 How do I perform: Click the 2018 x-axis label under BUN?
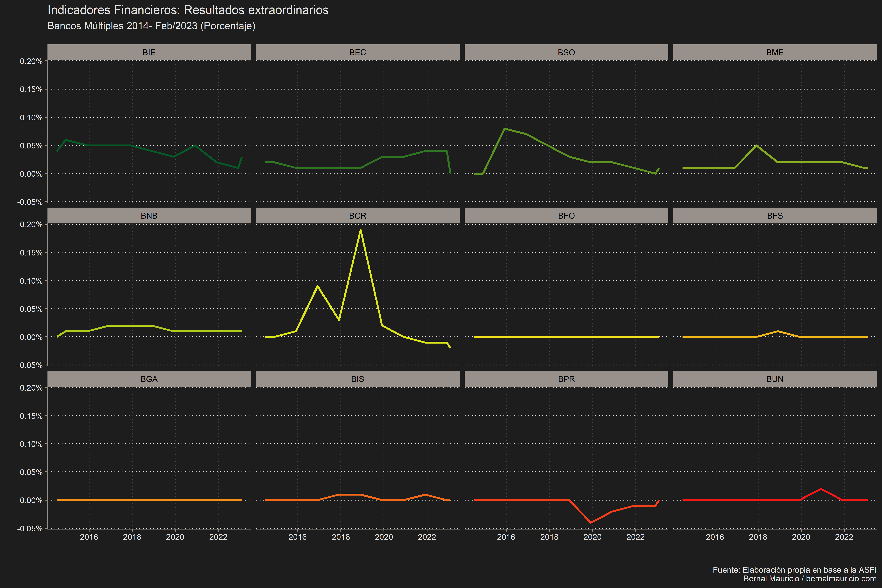(x=758, y=537)
